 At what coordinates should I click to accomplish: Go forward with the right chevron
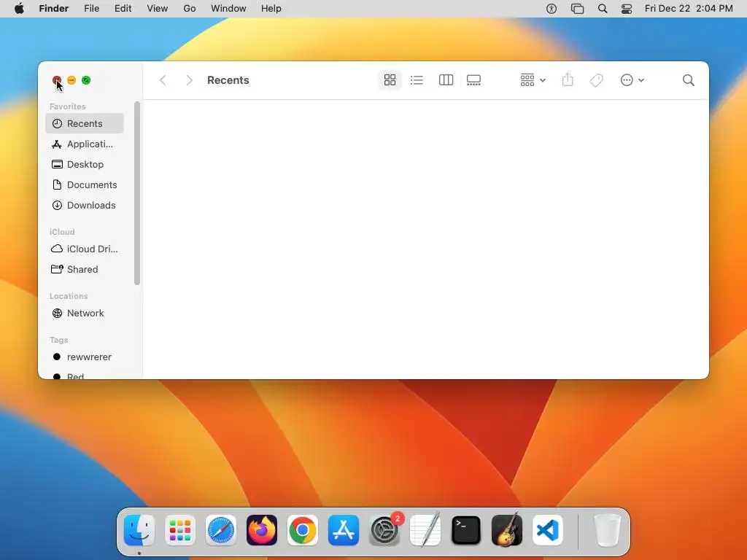(x=189, y=80)
